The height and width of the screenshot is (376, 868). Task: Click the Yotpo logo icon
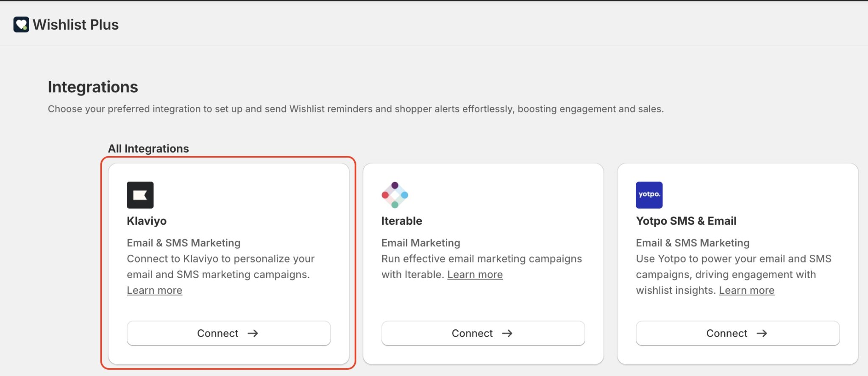point(649,195)
